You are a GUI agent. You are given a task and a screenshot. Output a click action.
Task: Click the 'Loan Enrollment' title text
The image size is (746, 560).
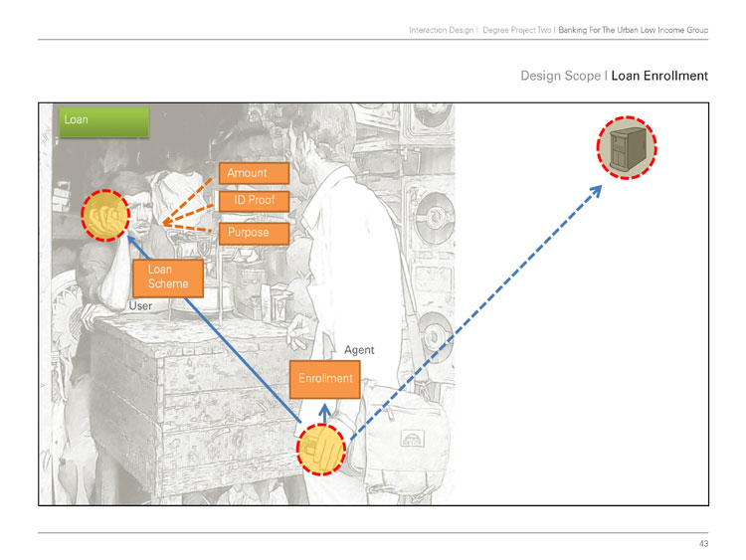(659, 76)
